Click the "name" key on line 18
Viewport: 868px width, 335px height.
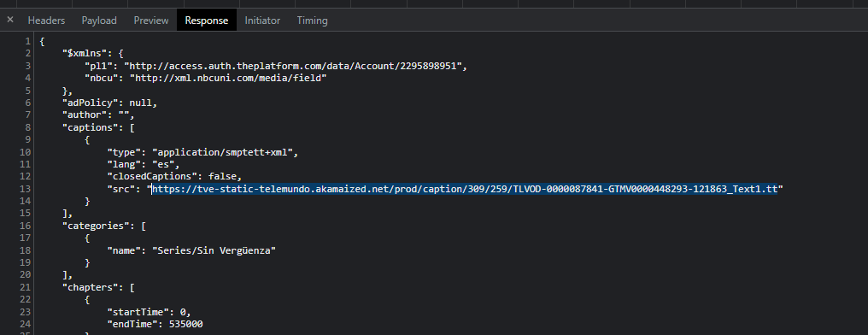point(124,250)
